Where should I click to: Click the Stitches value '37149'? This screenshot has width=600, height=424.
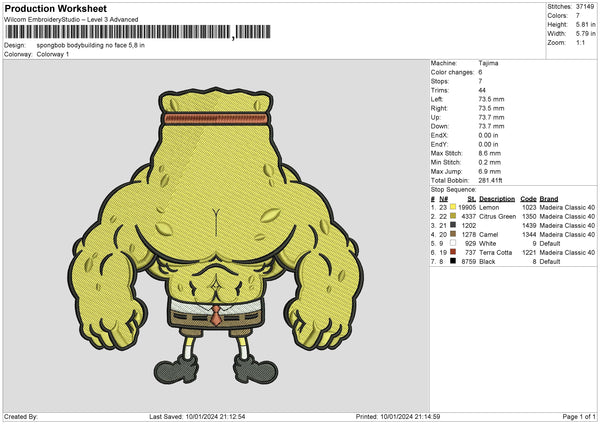585,7
